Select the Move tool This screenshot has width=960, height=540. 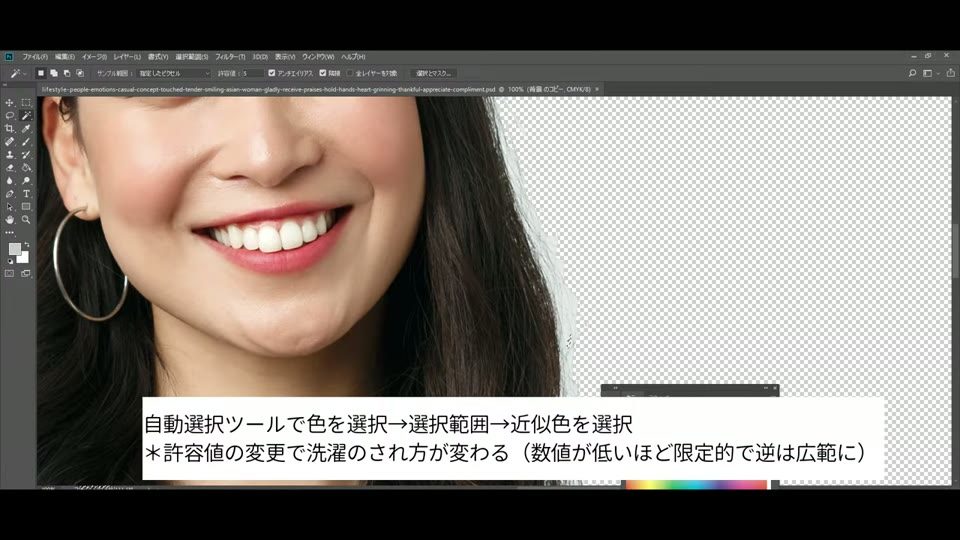9,103
